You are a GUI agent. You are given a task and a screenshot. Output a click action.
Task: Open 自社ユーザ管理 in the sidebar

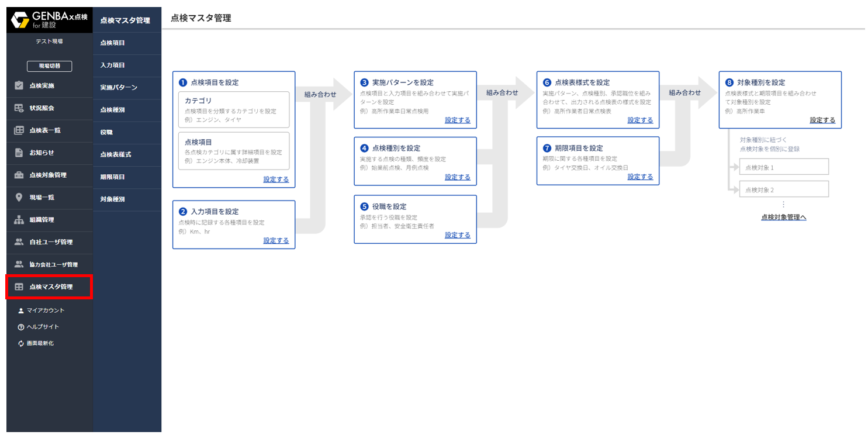point(51,242)
